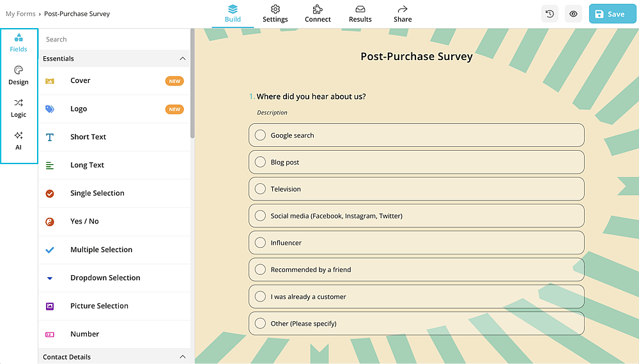Add a Picture Selection field
This screenshot has height=364, width=639.
114,306
